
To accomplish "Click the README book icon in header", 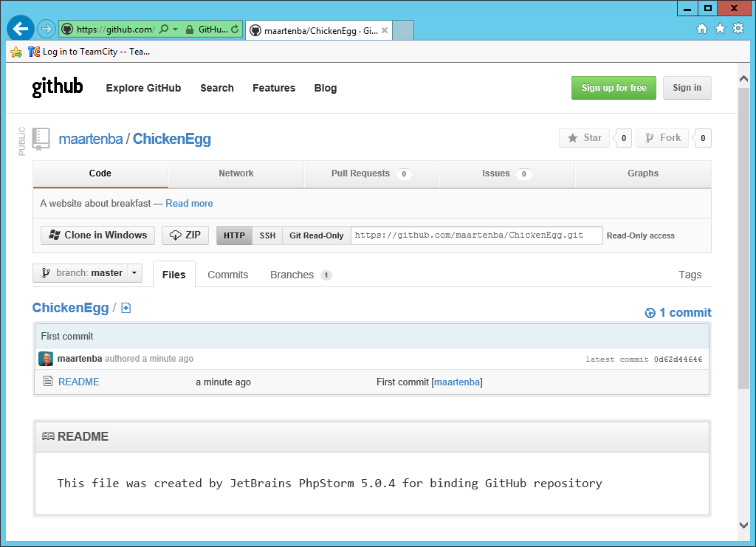I will (48, 436).
